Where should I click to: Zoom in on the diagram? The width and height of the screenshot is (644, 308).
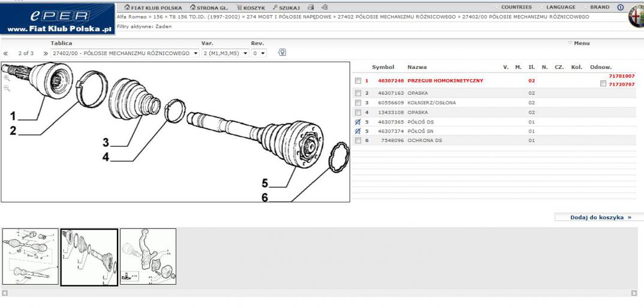coord(7,78)
